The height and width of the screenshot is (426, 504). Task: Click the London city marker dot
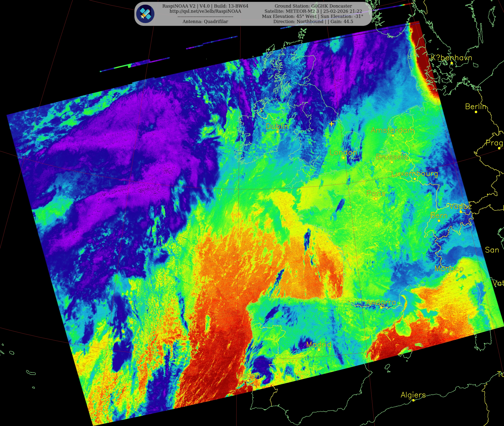343,158
